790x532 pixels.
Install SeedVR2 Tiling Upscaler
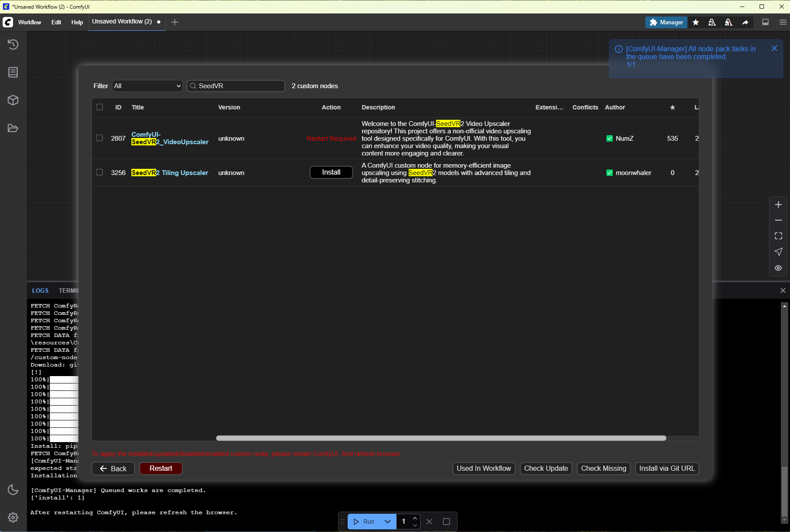point(331,172)
